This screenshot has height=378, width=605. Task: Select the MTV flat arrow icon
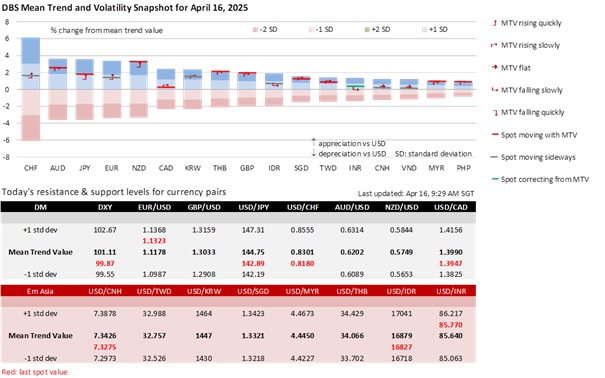(x=494, y=68)
